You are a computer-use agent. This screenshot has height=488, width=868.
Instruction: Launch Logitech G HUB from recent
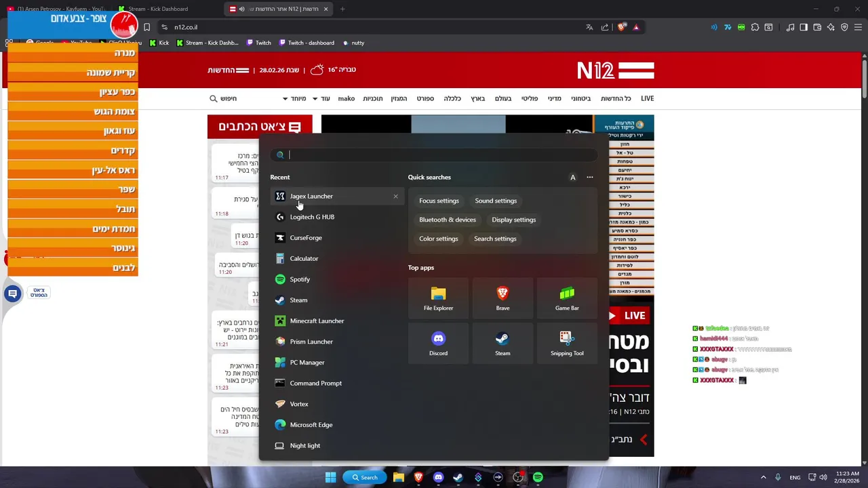(337, 217)
